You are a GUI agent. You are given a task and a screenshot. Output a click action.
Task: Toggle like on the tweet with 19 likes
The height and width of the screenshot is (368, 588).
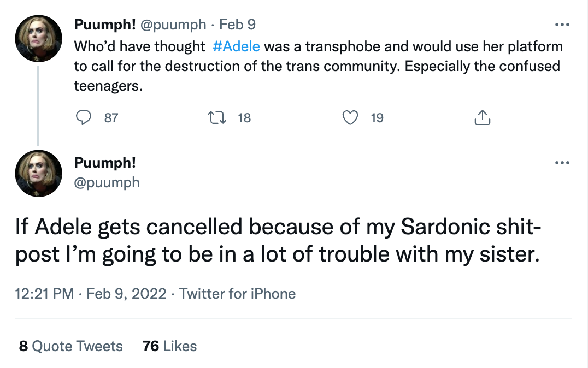coord(350,117)
